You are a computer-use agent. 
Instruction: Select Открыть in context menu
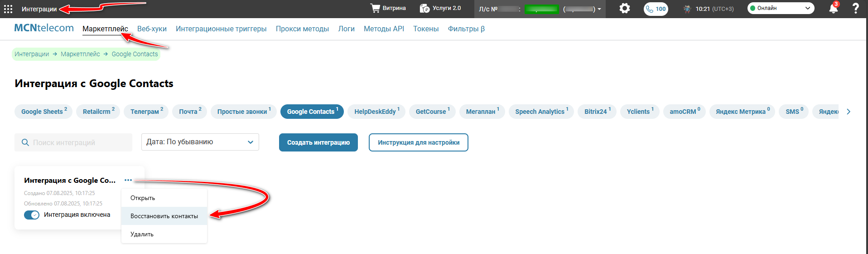coord(164,198)
